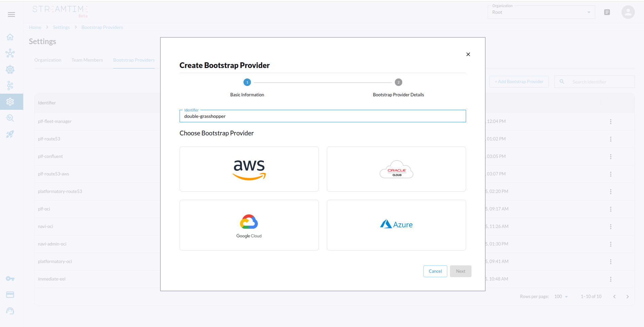644x327 pixels.
Task: Open row menu for plf-confluent
Action: tap(611, 157)
